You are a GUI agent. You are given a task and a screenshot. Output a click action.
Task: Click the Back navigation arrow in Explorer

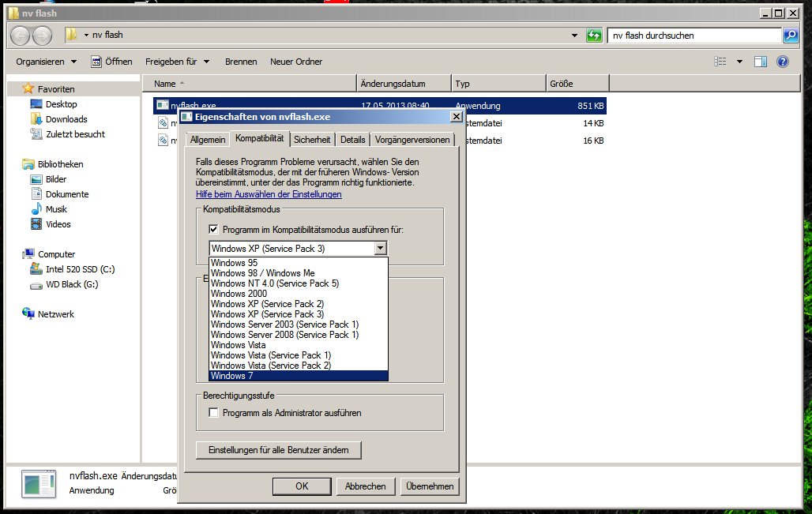[x=21, y=36]
